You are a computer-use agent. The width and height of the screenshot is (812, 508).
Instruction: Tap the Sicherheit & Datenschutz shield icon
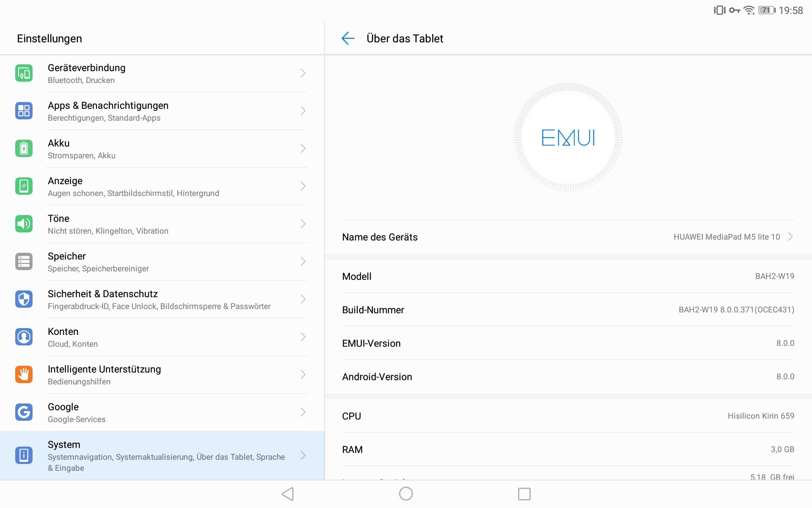(24, 299)
